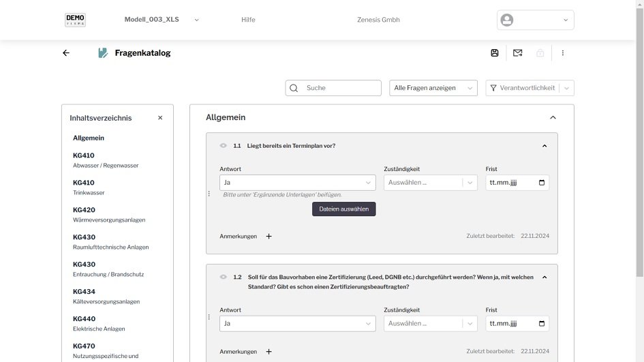This screenshot has height=362, width=644.
Task: Open the Antwort dropdown for question 1.1
Action: click(x=297, y=183)
